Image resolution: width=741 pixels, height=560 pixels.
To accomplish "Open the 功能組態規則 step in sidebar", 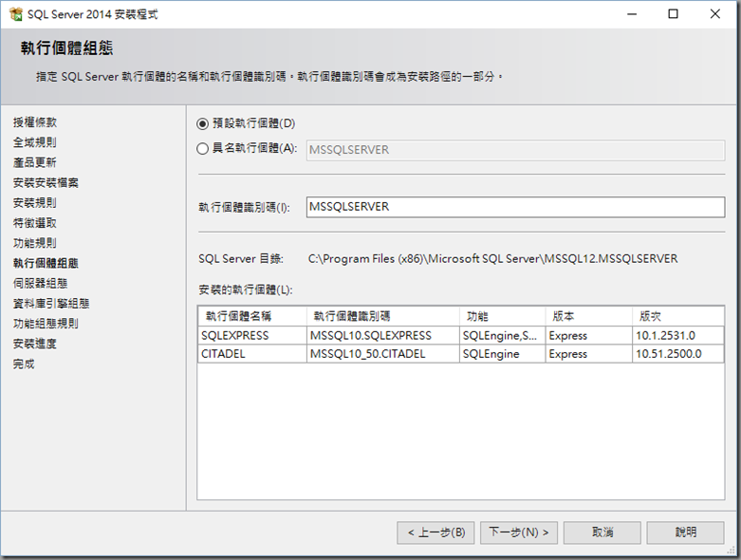I will [46, 324].
